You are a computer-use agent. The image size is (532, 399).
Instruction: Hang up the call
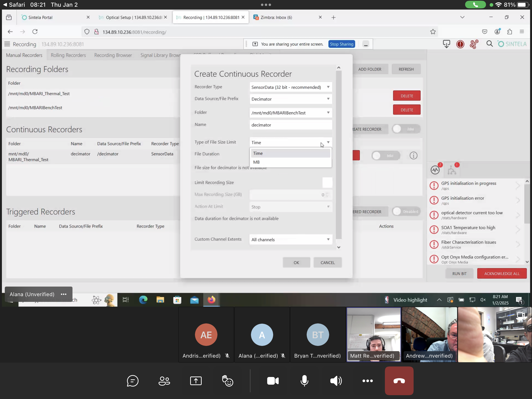[399, 381]
